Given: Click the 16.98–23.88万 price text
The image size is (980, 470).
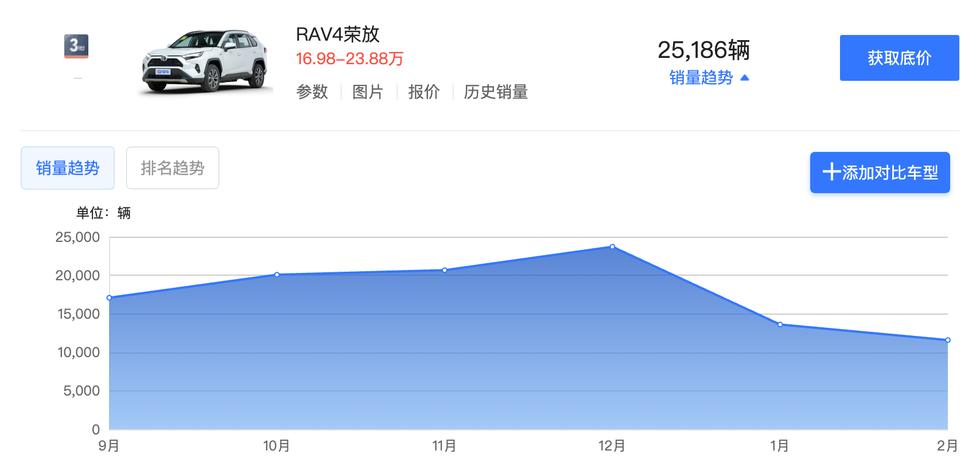Looking at the screenshot, I should coord(350,58).
